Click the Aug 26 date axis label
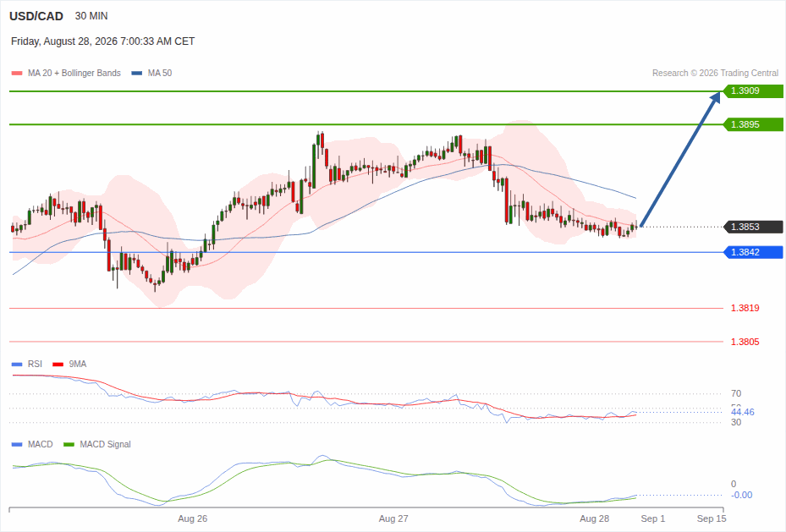 [193, 518]
